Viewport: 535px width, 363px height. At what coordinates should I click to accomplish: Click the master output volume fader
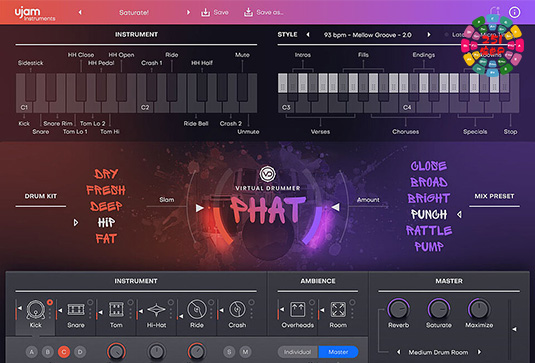pos(514,329)
